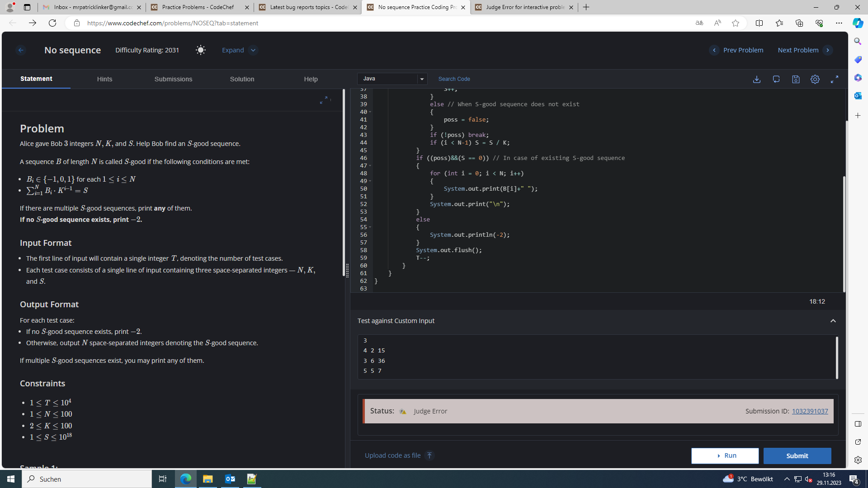
Task: Open the Java language dropdown
Action: [x=392, y=79]
